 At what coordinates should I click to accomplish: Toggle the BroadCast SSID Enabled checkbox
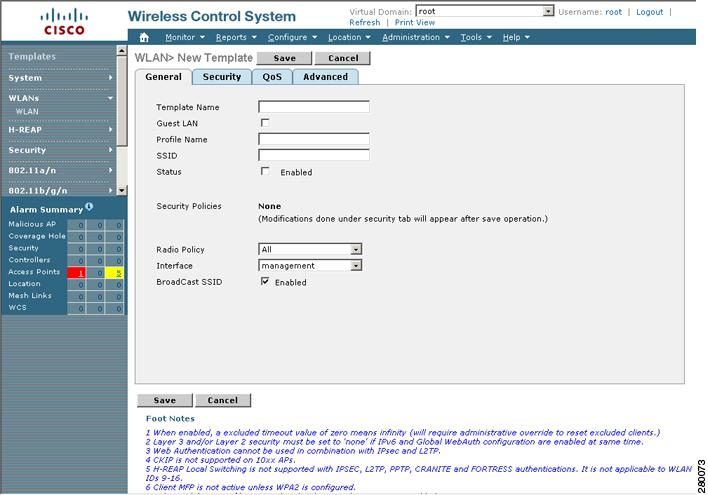coord(265,281)
